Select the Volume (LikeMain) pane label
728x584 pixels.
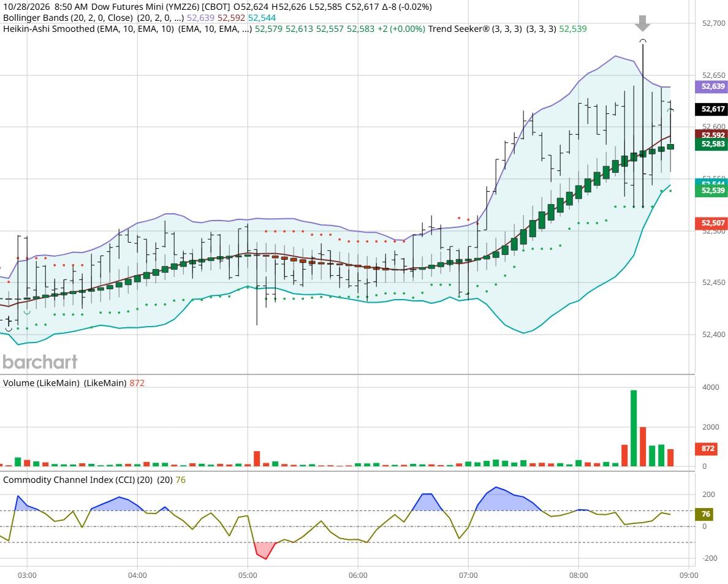pos(41,383)
